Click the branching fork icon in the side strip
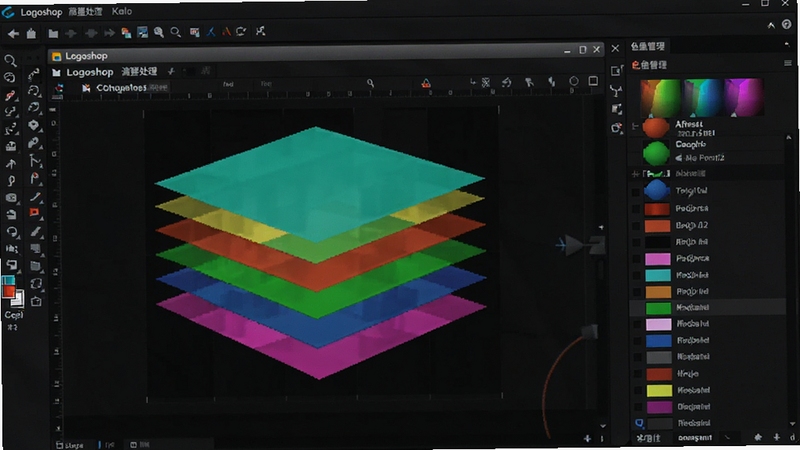800x450 pixels. (616, 91)
